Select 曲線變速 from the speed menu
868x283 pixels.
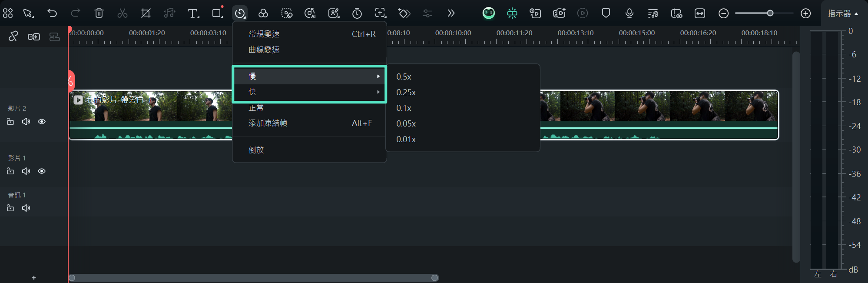point(264,50)
